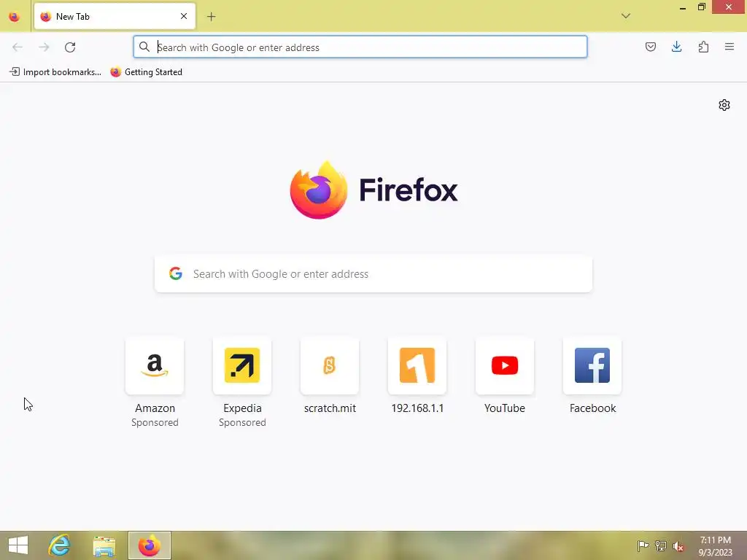The width and height of the screenshot is (747, 560).
Task: Focus the address bar at the top
Action: (360, 47)
